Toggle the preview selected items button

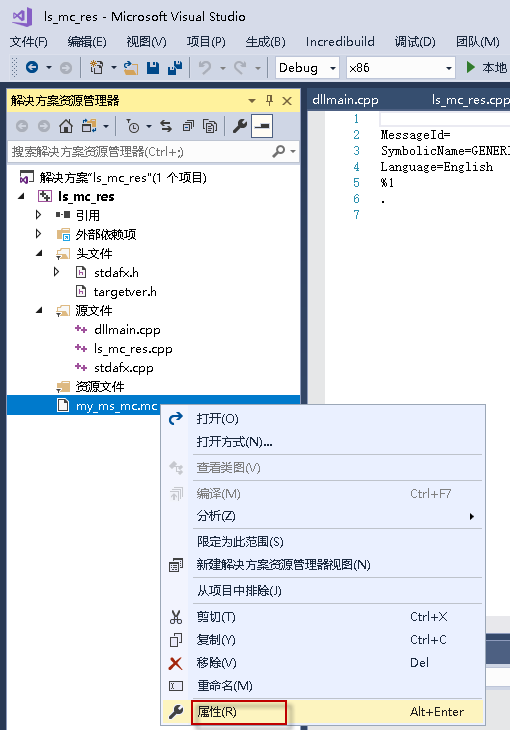(262, 126)
